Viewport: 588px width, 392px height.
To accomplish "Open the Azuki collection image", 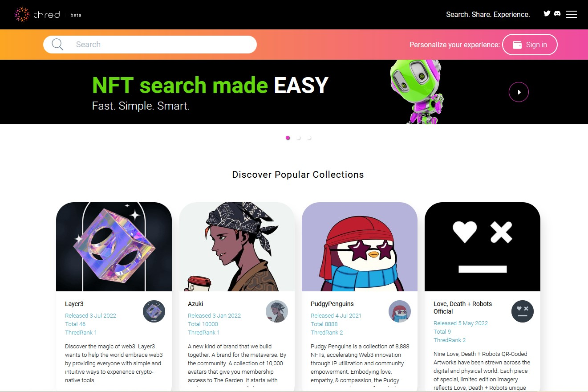I will click(237, 247).
